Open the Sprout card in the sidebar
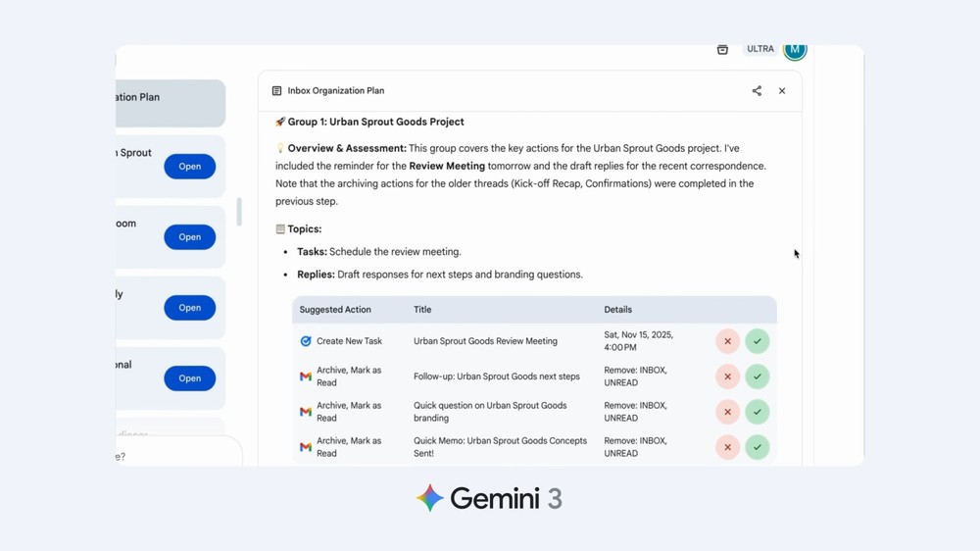This screenshot has width=980, height=551. [189, 167]
